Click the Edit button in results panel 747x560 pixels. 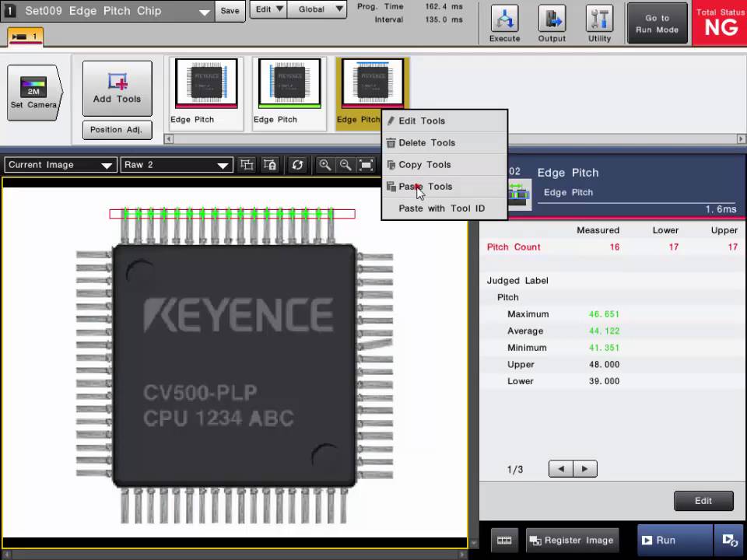pos(703,501)
